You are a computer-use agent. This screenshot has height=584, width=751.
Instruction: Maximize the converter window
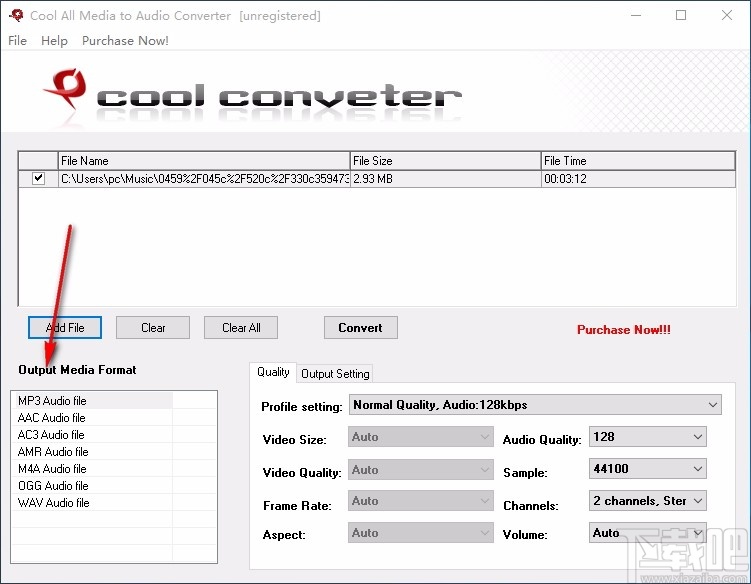[681, 15]
